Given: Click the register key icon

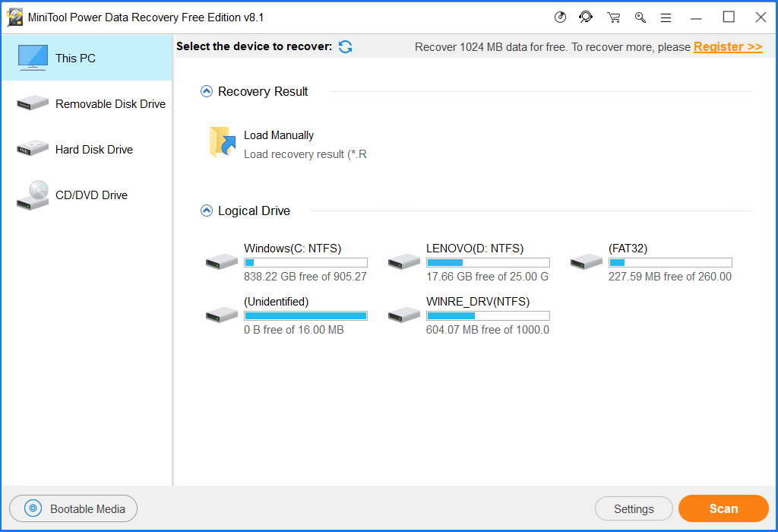Looking at the screenshot, I should click(640, 17).
